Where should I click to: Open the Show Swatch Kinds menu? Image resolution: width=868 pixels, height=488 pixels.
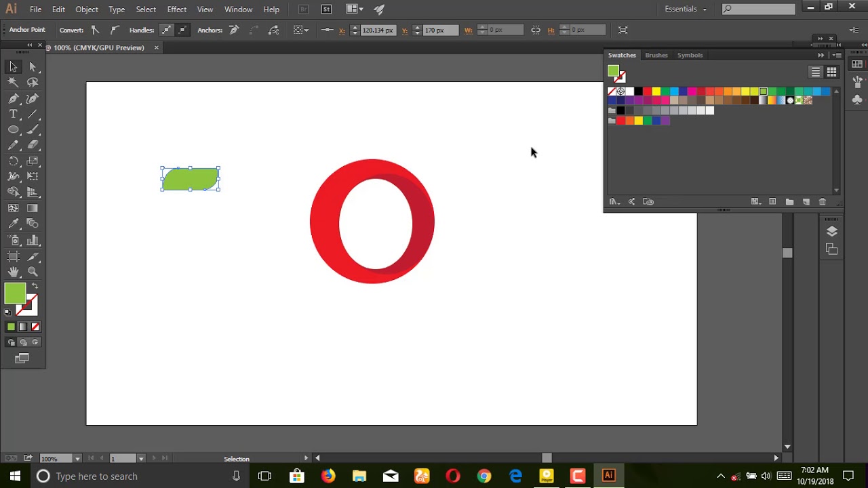[x=755, y=201]
